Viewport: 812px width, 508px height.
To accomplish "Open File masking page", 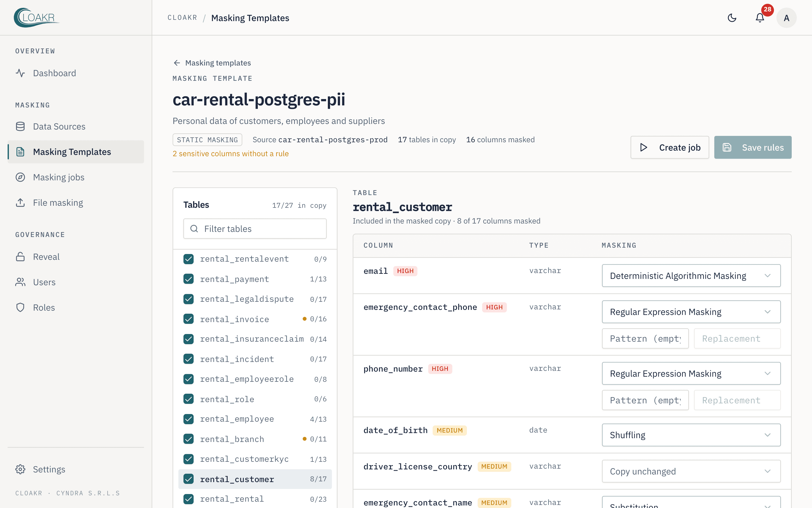I will click(76, 203).
